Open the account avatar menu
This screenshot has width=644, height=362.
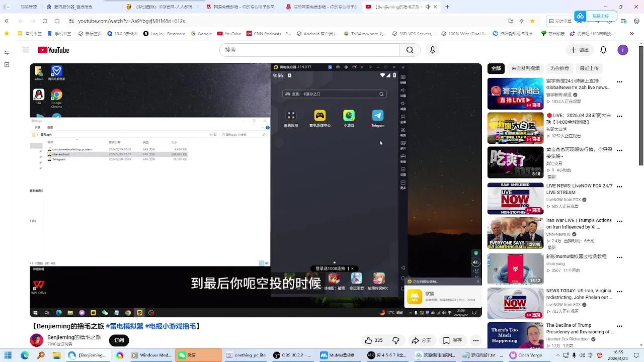623,50
